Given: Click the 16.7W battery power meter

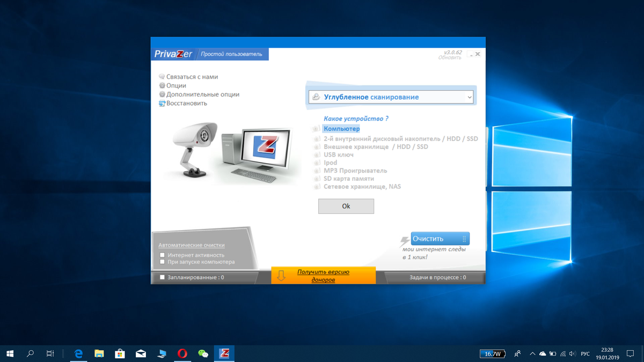Looking at the screenshot, I should point(493,354).
